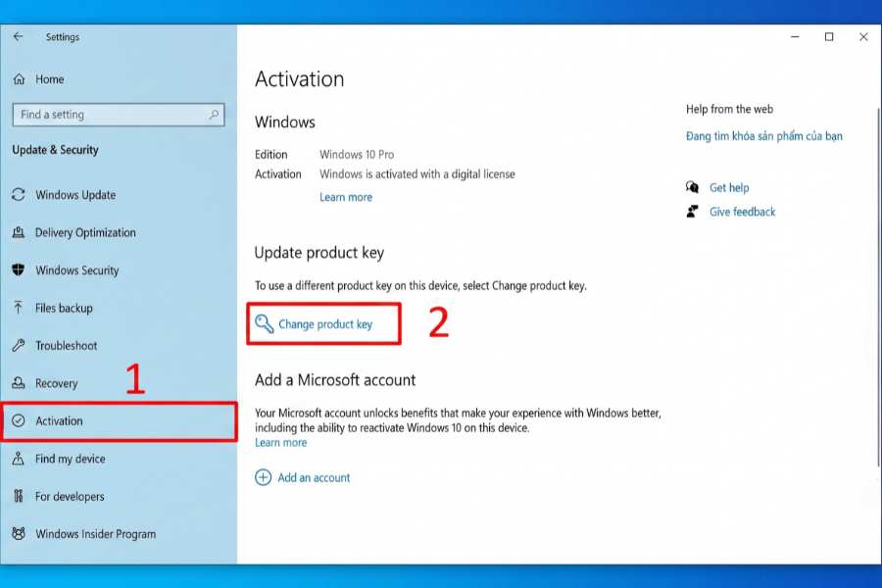Click the plus circle icon for Add an account
Screen dimensions: 882x588
[x=263, y=477]
